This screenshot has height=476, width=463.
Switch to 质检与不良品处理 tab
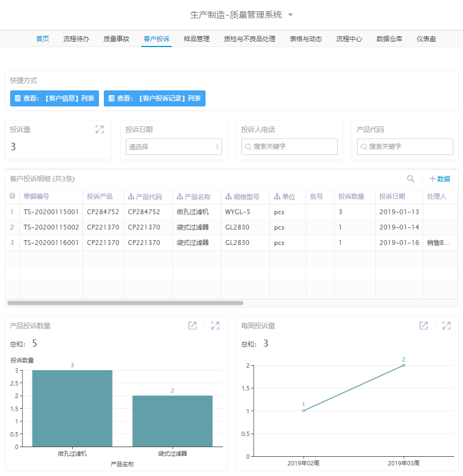(x=250, y=39)
